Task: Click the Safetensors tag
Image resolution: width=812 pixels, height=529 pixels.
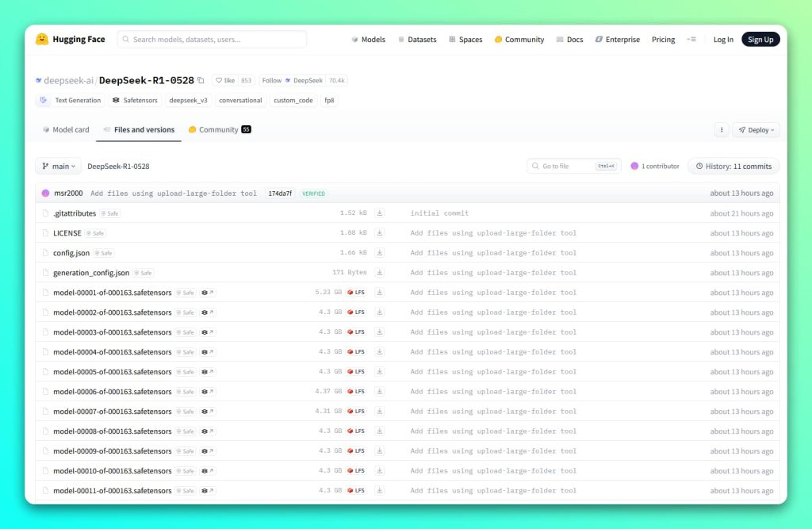Action: (x=135, y=101)
